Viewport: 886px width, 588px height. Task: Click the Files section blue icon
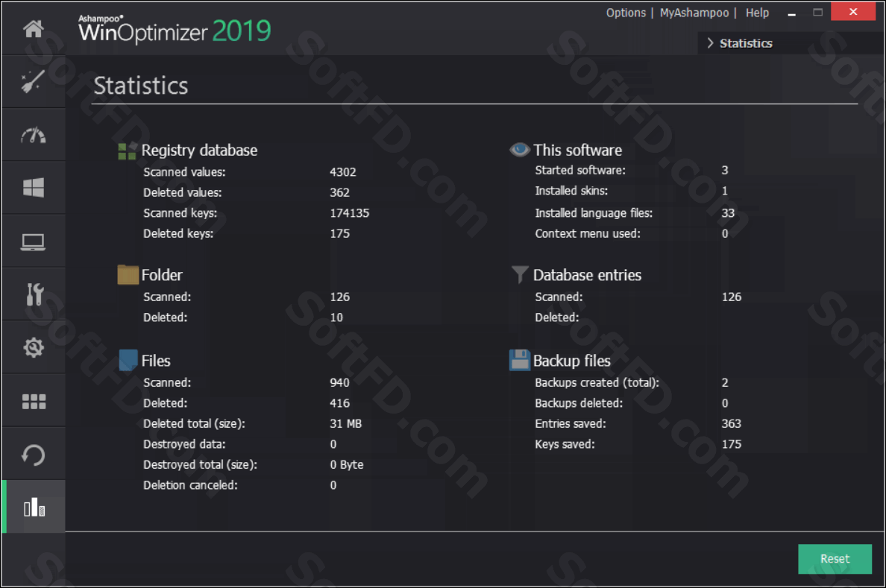pos(128,361)
